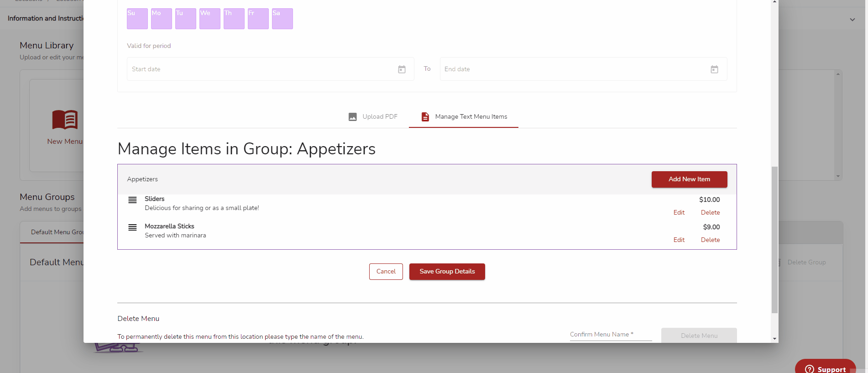Toggle the Su day box
Screen dimensions: 868x373
137,19
